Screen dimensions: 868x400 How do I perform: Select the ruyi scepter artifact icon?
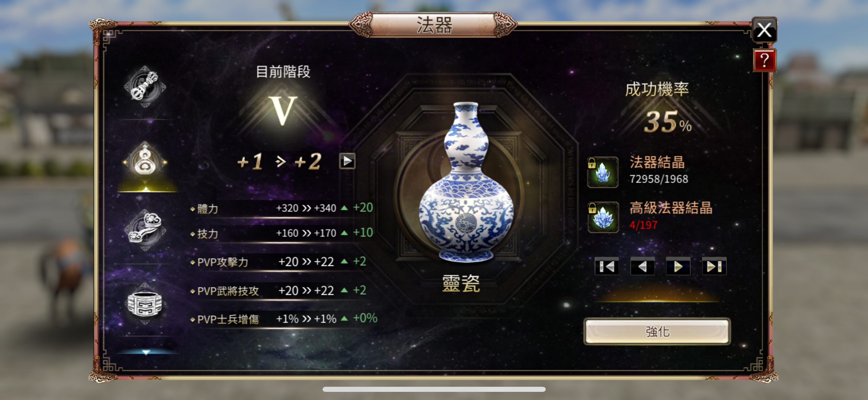pyautogui.click(x=145, y=229)
